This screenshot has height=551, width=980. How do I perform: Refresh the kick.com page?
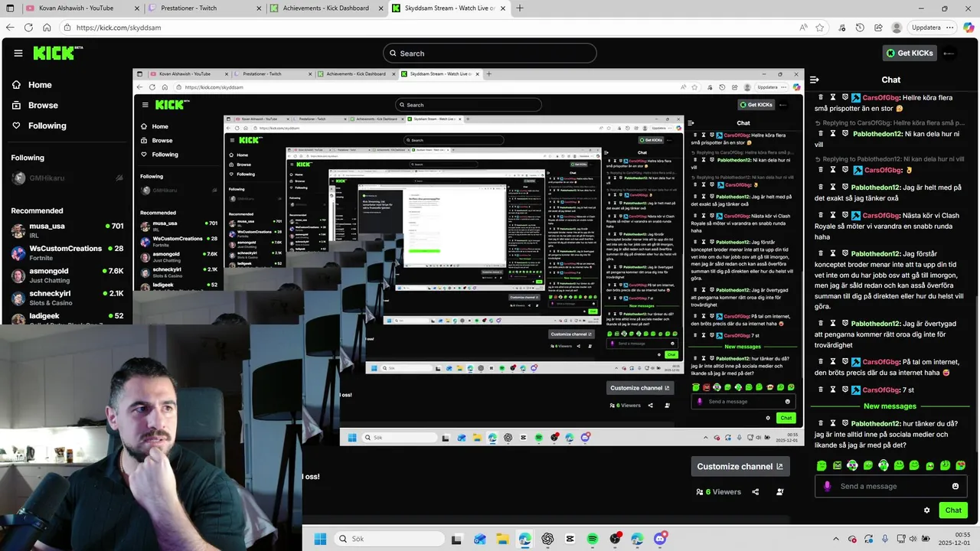(x=28, y=28)
